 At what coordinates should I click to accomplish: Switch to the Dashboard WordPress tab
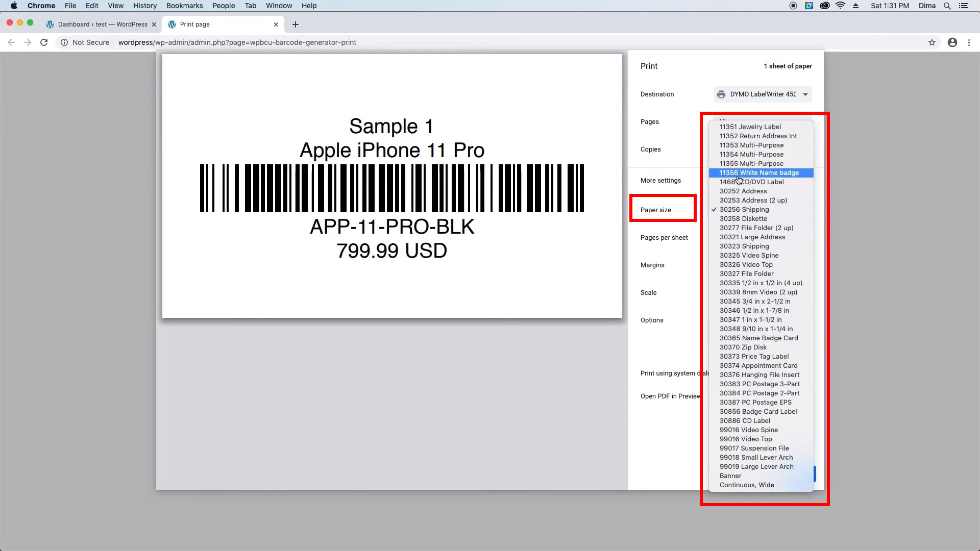click(x=102, y=24)
